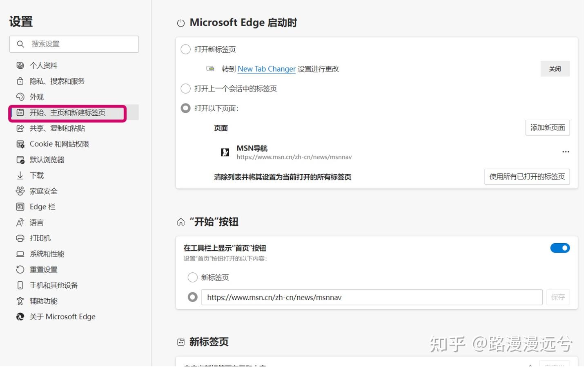
Task: Click the profile icon beside 个人资料
Action: (x=20, y=65)
